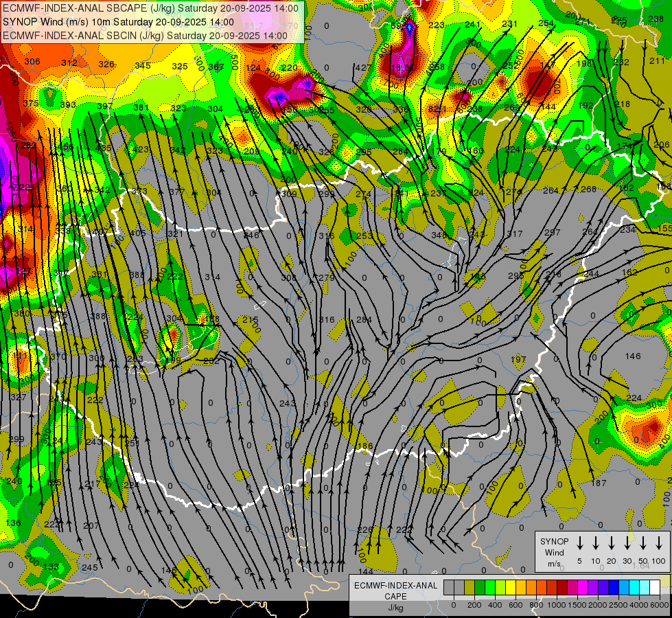Click the map value 136
The width and height of the screenshot is (672, 618).
click(13, 523)
